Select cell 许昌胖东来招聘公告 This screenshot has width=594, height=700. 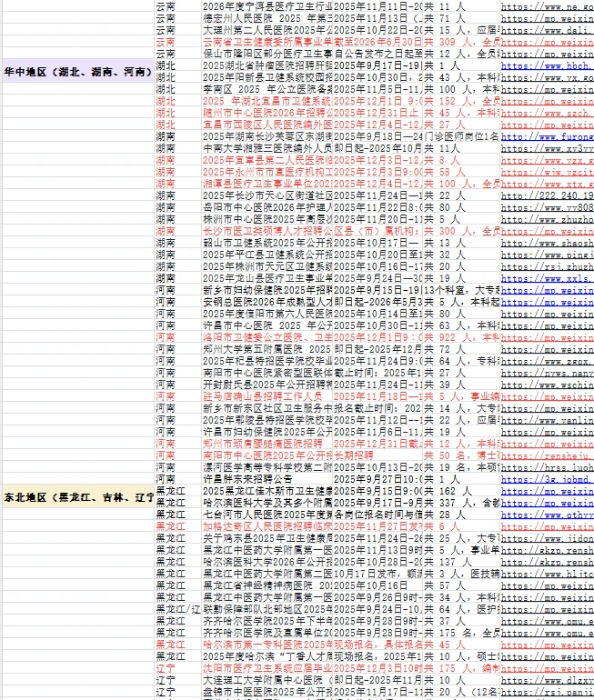tap(267, 479)
